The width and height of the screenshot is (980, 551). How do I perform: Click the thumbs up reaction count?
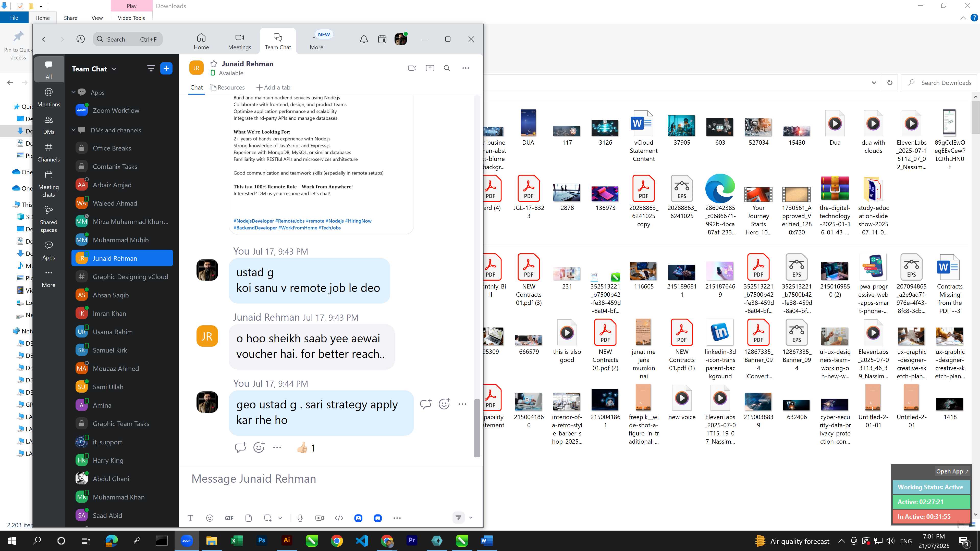coord(306,448)
